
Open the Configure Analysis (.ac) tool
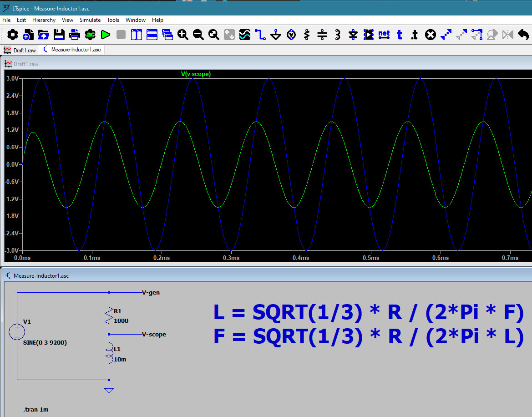click(x=90, y=35)
